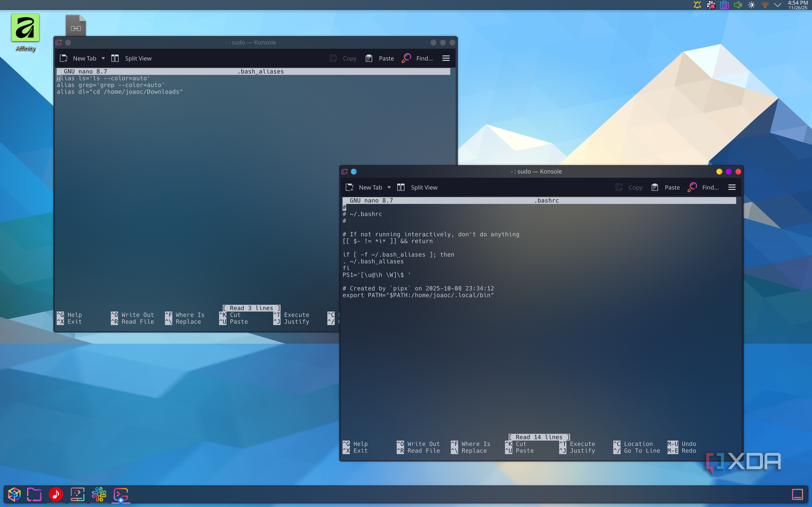This screenshot has width=812, height=507.
Task: Toggle Do Not Disturb via the bell tray icon
Action: coord(696,5)
